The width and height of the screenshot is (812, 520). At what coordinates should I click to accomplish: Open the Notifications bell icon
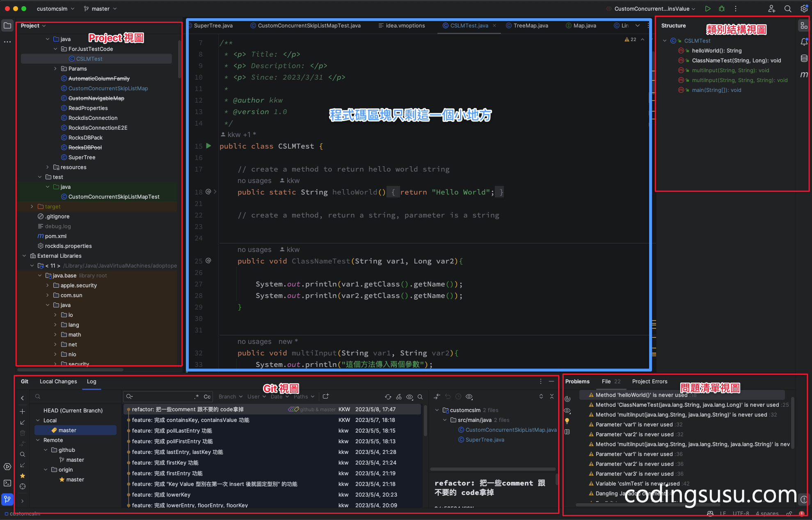(x=804, y=41)
